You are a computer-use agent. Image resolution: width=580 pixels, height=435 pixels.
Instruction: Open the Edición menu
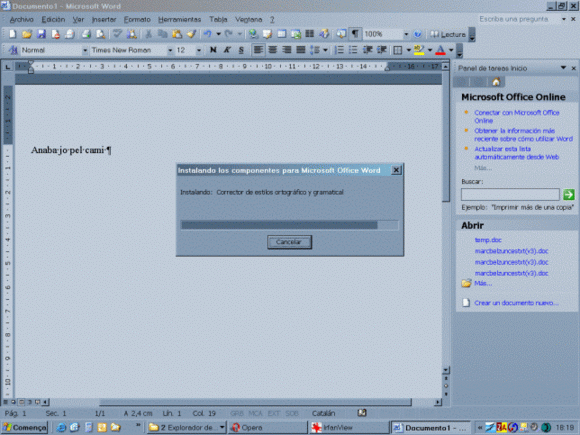point(53,20)
